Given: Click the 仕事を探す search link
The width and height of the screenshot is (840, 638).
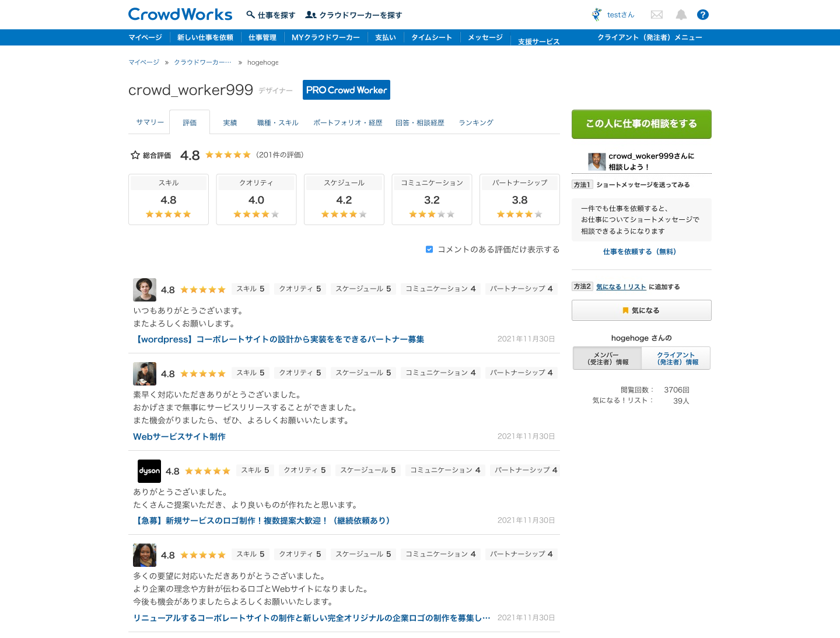Looking at the screenshot, I should (x=271, y=15).
